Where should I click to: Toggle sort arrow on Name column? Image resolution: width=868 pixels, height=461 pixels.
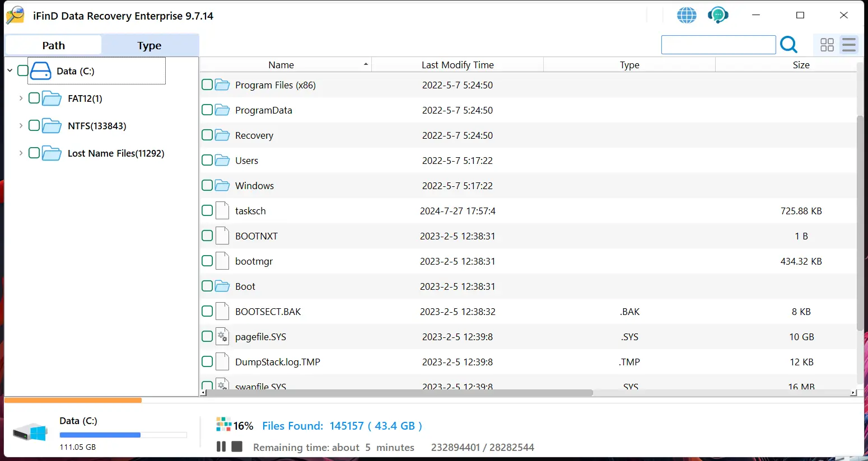(366, 64)
